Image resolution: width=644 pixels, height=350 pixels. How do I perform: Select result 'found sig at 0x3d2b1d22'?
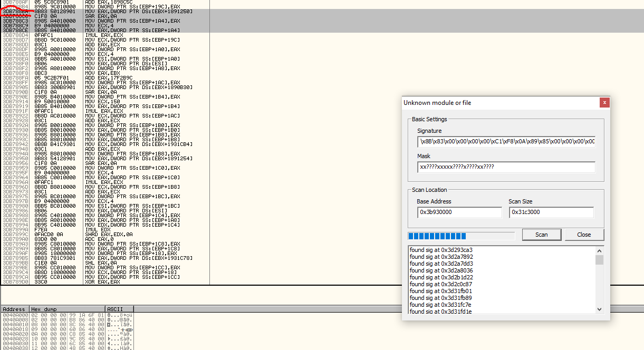click(x=441, y=277)
